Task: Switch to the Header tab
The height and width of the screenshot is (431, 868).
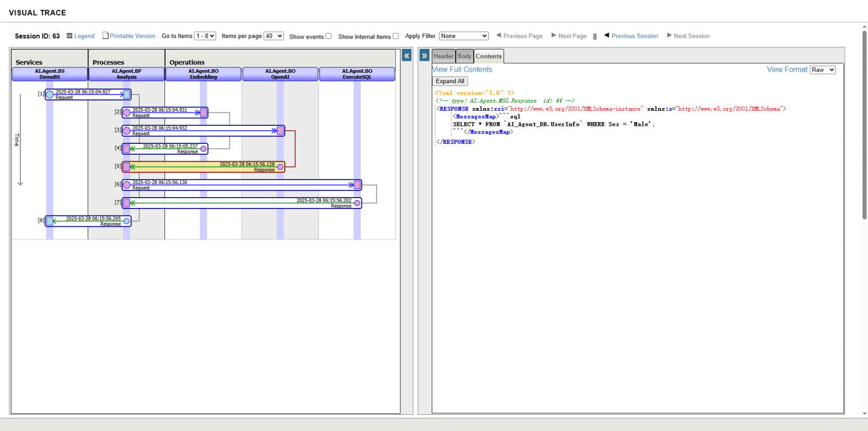Action: (443, 56)
